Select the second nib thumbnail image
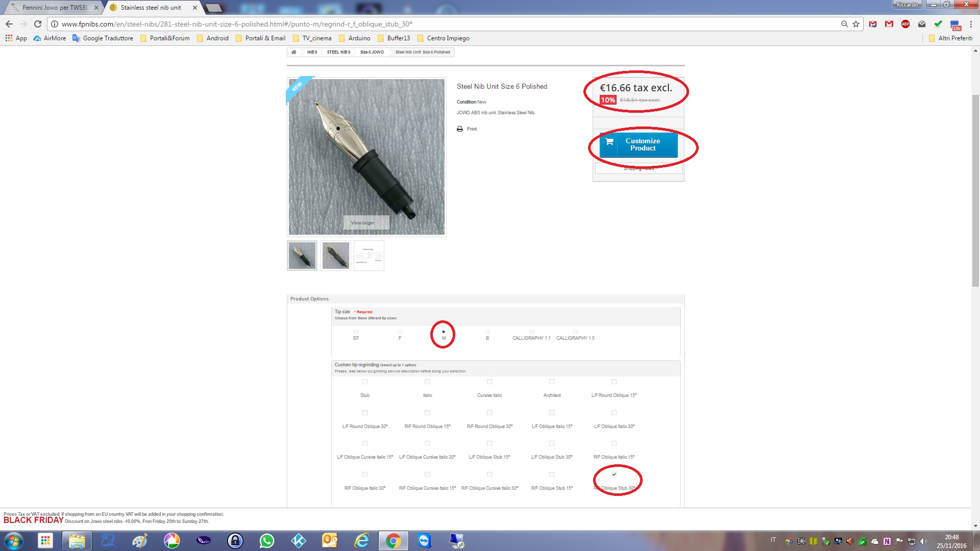The image size is (980, 551). [335, 255]
